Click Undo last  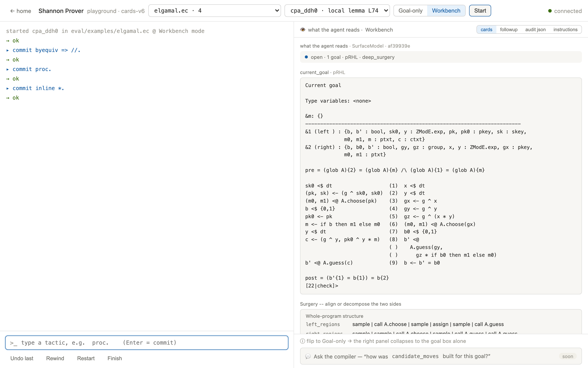22,358
